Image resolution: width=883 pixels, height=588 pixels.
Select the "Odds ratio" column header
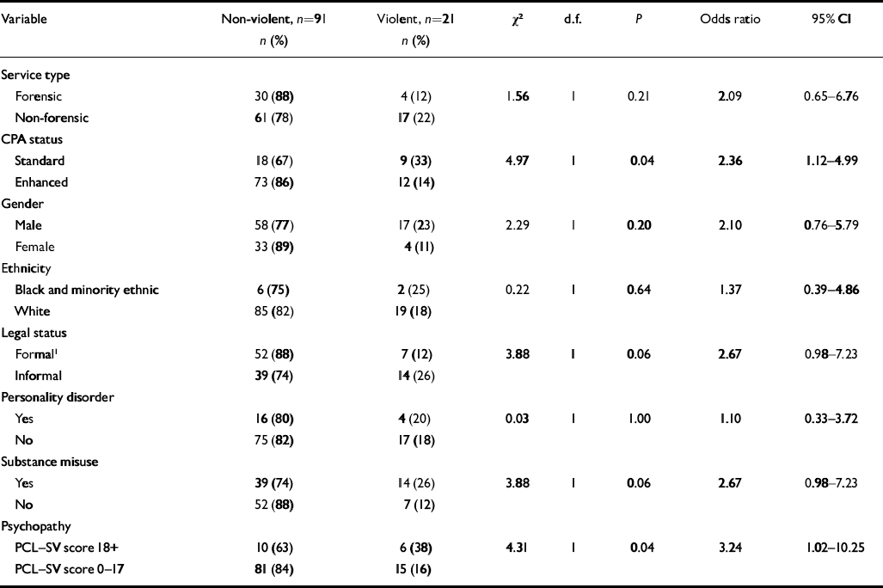726,19
